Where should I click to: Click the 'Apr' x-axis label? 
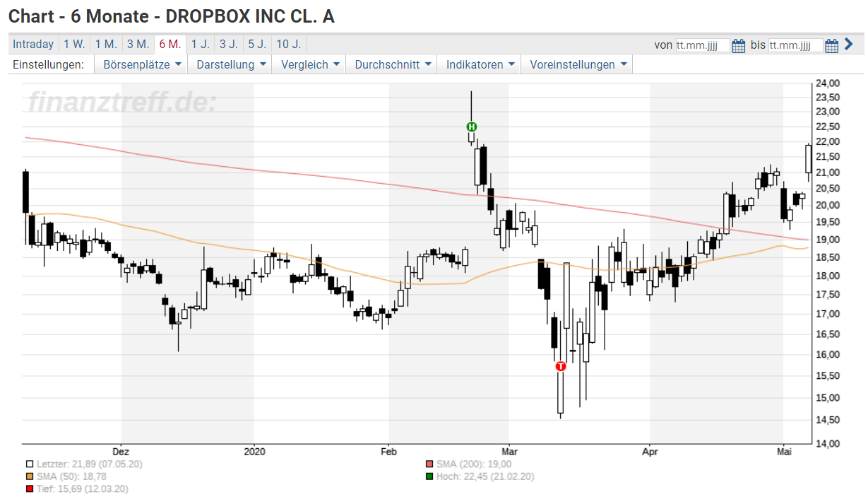click(650, 450)
